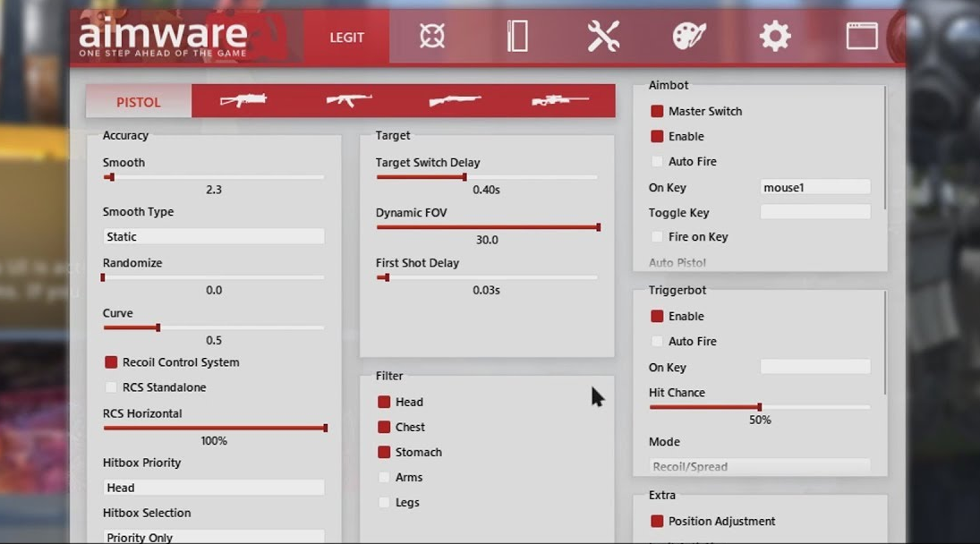Click the RCS Horizontal value 100%
Viewport: 980px width, 544px height.
point(214,441)
